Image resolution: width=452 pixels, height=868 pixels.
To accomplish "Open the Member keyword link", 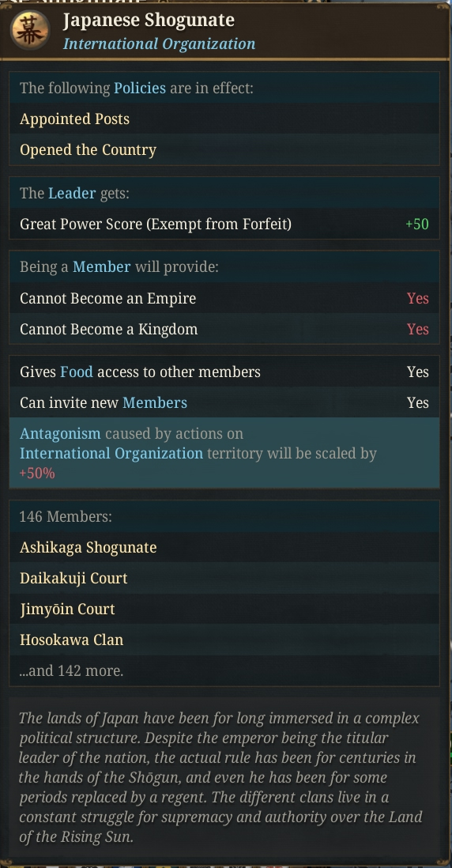I will [102, 267].
